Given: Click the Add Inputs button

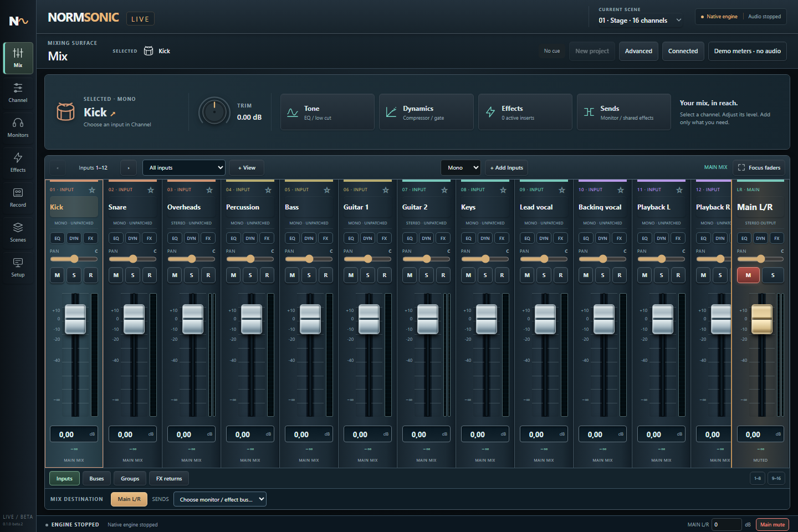Looking at the screenshot, I should 507,168.
